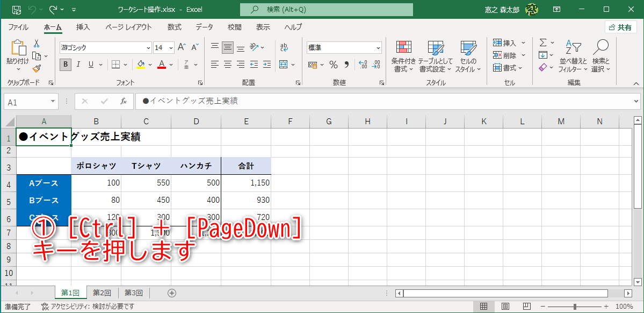Open the 標準 number format dropdown
The height and width of the screenshot is (313, 644).
[x=379, y=47]
